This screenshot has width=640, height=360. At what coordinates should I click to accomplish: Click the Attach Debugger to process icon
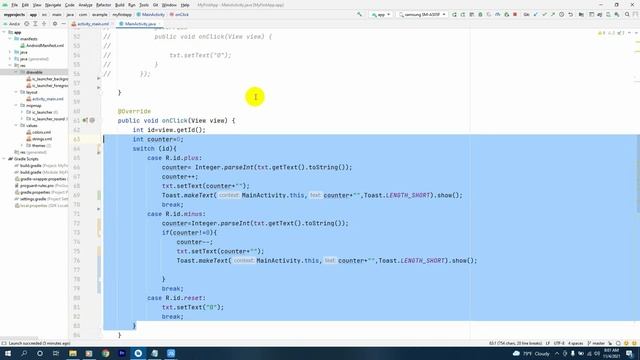[x=507, y=14]
